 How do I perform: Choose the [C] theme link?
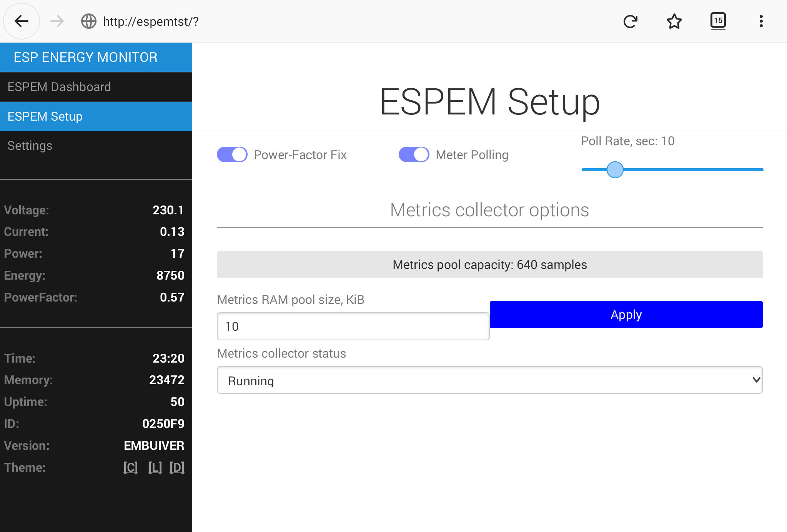131,467
